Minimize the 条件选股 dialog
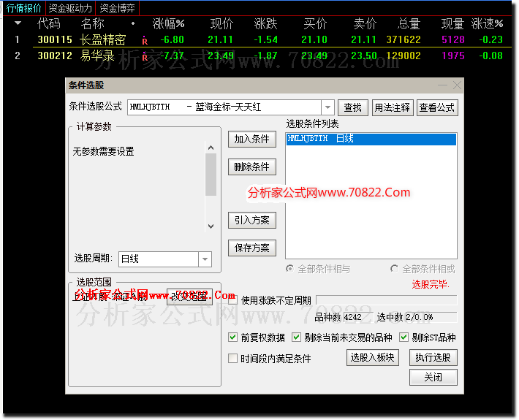519x420 pixels. (442, 85)
